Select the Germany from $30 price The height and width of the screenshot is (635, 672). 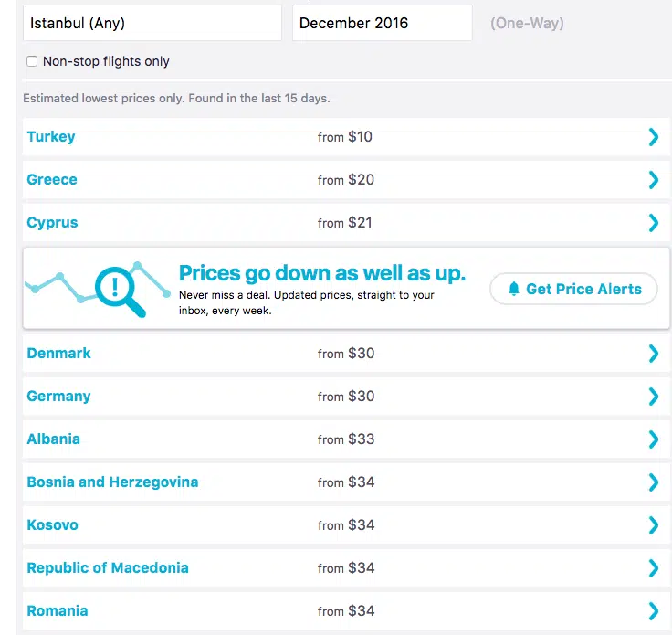346,397
